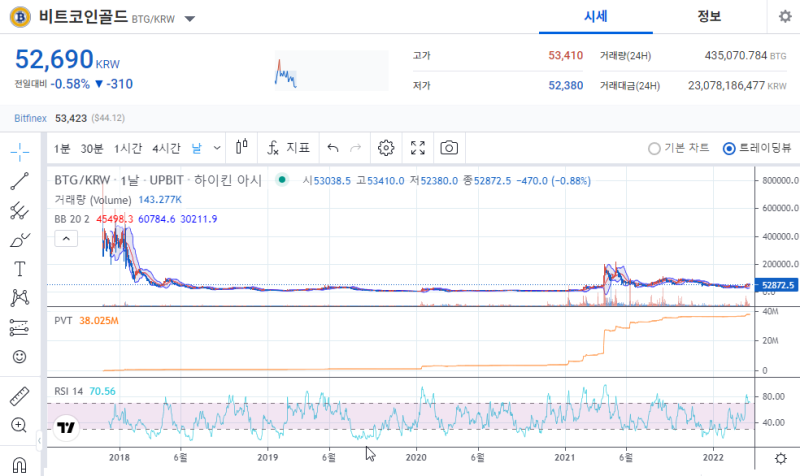This screenshot has width=800, height=476.
Task: Select the brush drawing tool
Action: (x=19, y=240)
